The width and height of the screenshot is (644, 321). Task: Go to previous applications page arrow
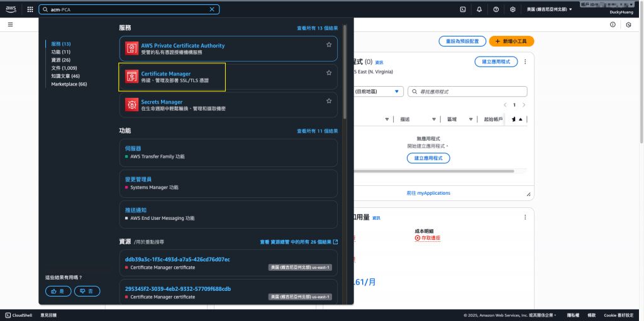(x=505, y=105)
